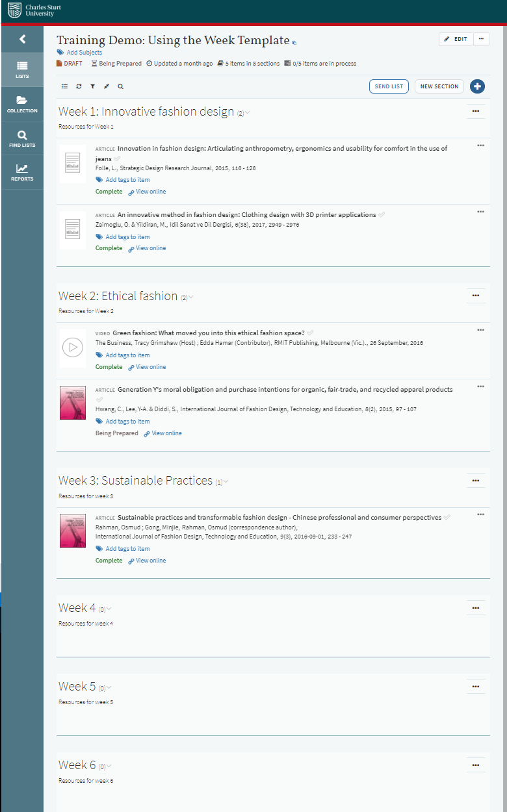Screen dimensions: 507x812
Task: Open the list options ellipsis next to EDIT
Action: (x=482, y=39)
